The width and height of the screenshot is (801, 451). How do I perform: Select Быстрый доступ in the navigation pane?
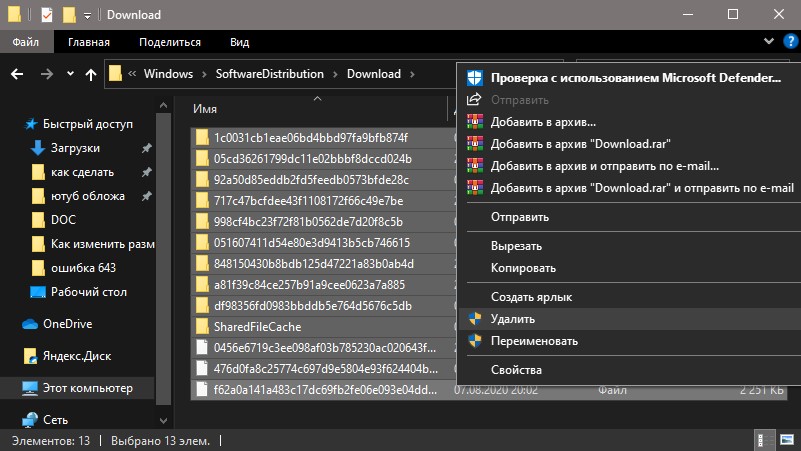(79, 124)
